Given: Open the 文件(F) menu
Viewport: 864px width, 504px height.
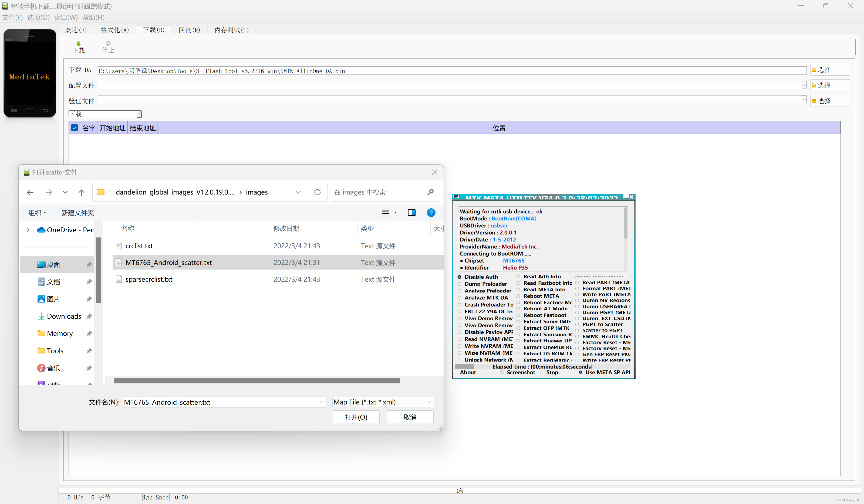Looking at the screenshot, I should tap(12, 18).
